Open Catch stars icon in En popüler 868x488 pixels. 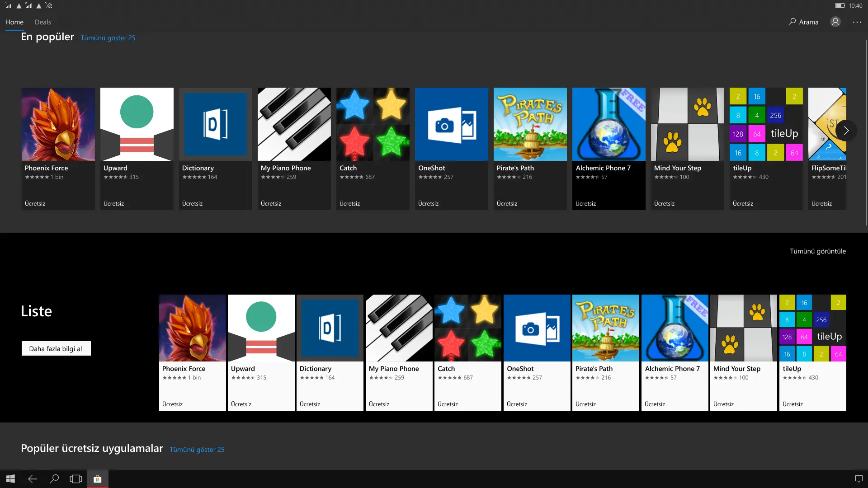pyautogui.click(x=373, y=124)
